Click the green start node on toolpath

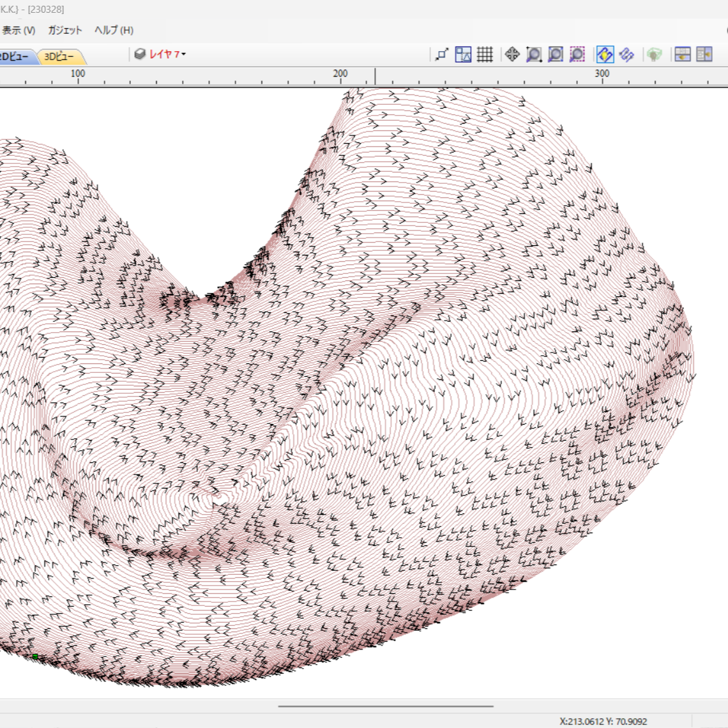35,656
